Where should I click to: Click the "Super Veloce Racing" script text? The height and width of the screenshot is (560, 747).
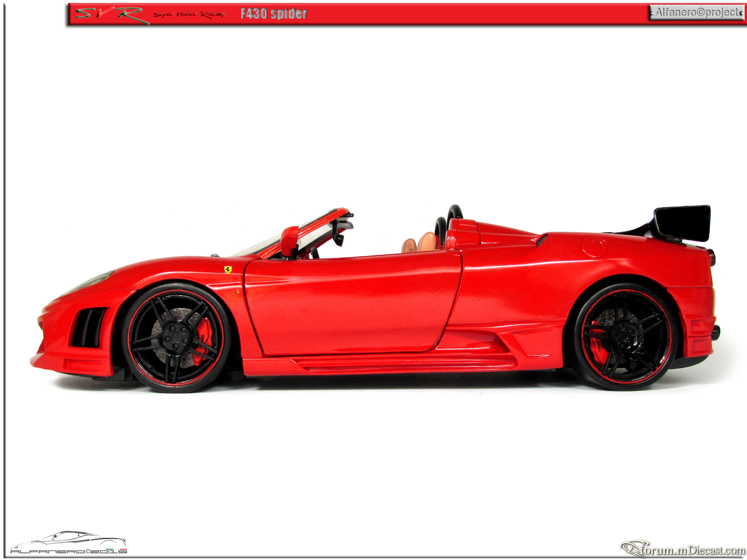tap(189, 15)
